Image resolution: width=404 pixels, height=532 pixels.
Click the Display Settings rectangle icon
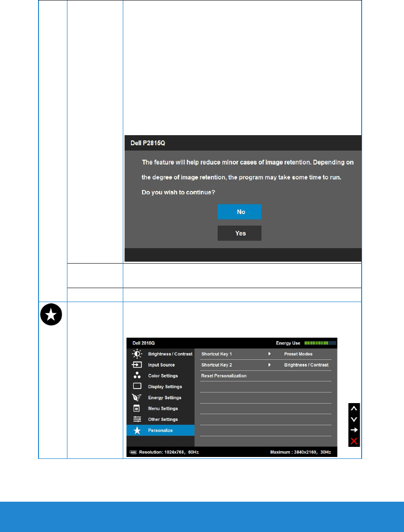pyautogui.click(x=137, y=386)
